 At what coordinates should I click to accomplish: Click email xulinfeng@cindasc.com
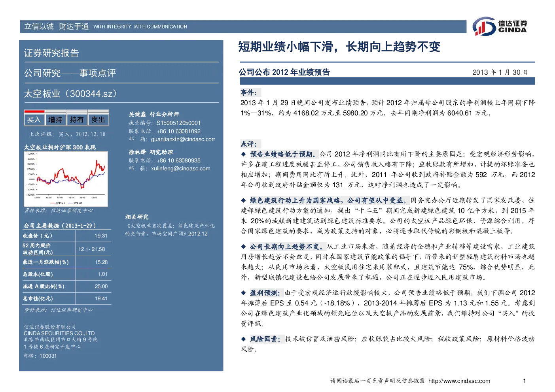tap(180, 168)
